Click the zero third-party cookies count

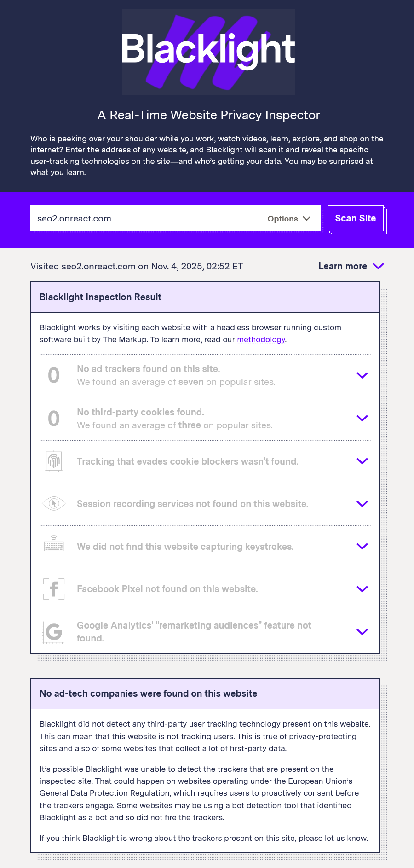click(54, 418)
